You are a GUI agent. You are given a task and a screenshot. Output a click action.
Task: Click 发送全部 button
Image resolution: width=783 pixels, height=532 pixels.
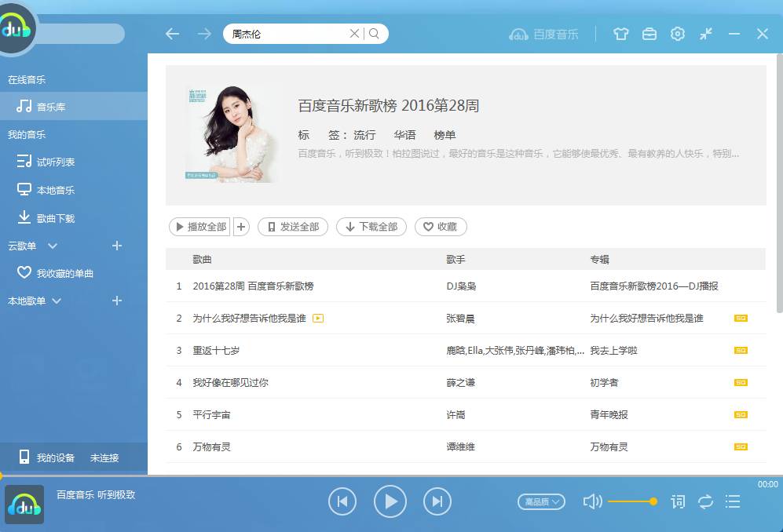point(293,227)
